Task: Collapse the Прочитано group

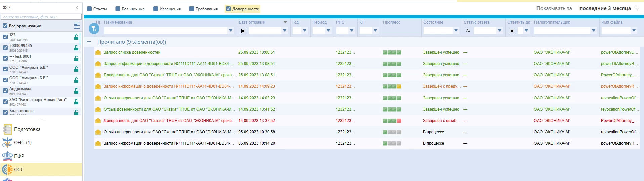Action: 89,42
